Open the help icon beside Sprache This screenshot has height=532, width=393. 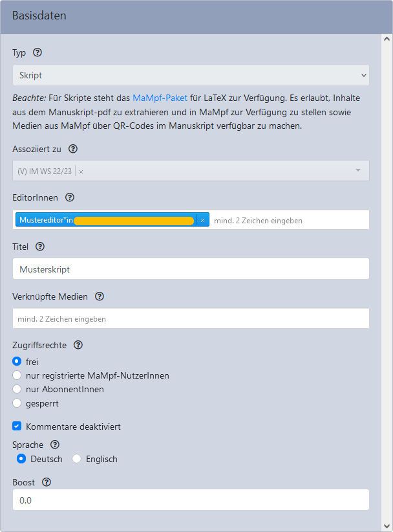[x=55, y=445]
